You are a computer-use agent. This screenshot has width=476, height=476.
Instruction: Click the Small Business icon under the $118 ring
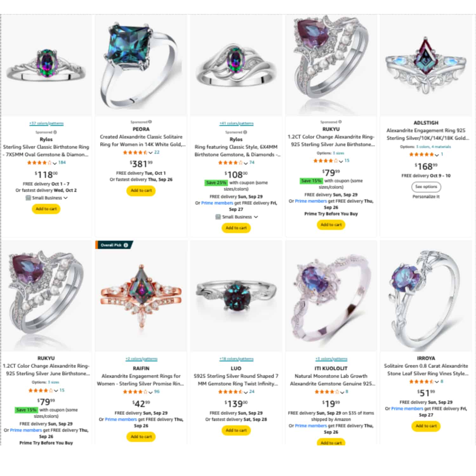pyautogui.click(x=28, y=198)
